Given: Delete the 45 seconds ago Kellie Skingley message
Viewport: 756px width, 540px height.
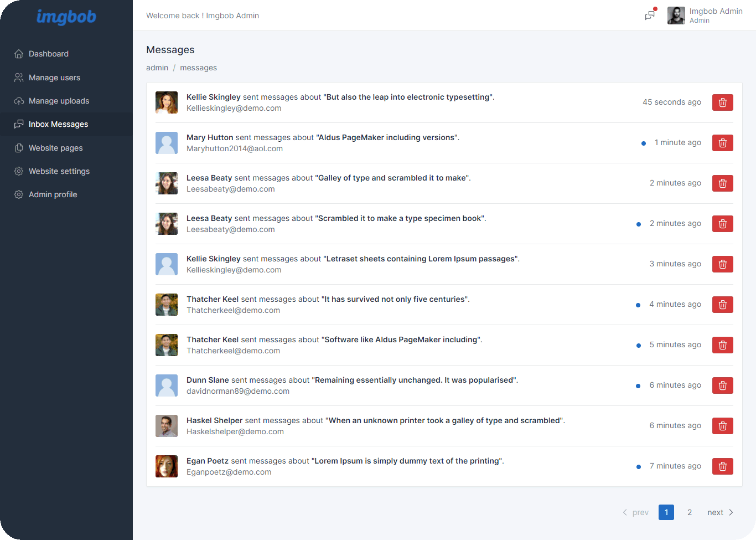Looking at the screenshot, I should [x=723, y=102].
